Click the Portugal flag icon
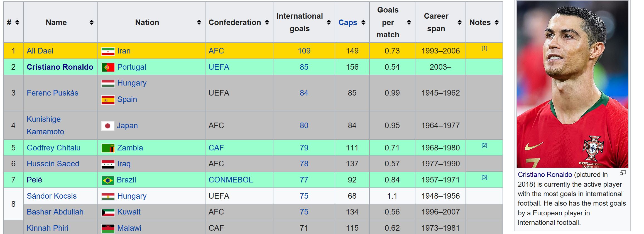The image size is (644, 234). click(x=108, y=67)
